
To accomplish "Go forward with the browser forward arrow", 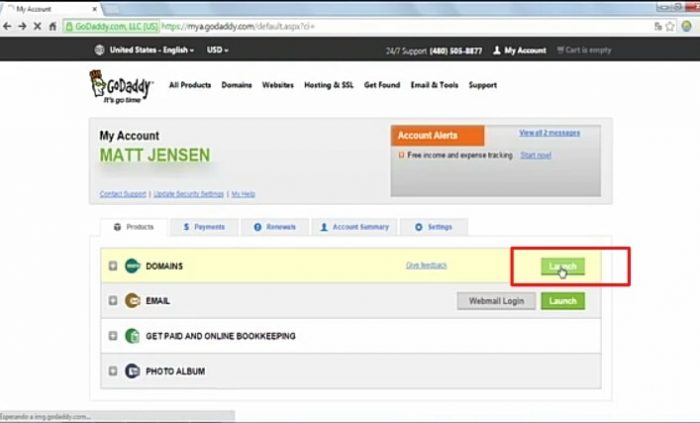I will (x=22, y=27).
